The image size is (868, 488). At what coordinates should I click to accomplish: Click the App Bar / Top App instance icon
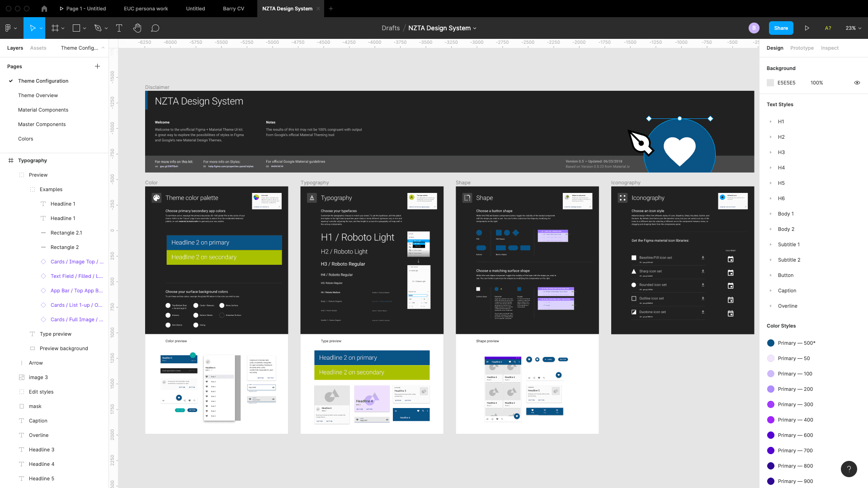pos(43,291)
